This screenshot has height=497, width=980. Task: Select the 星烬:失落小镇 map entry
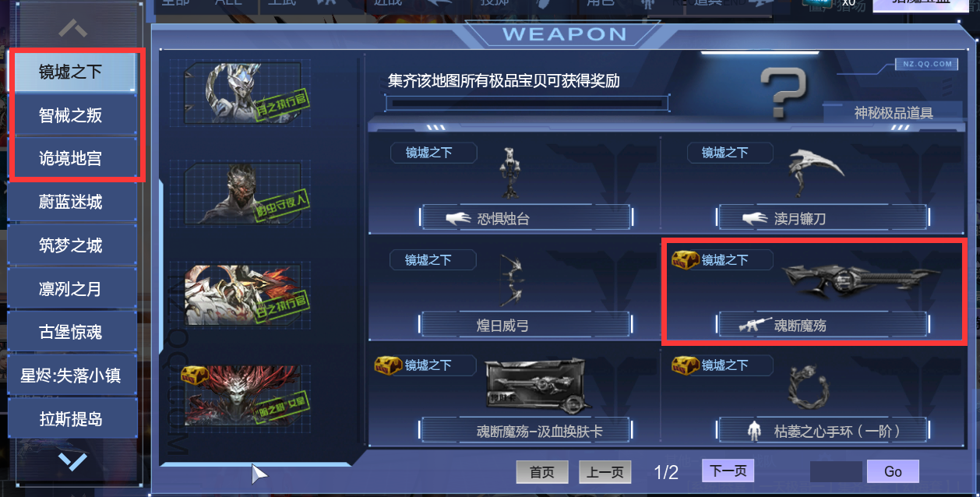[x=71, y=376]
